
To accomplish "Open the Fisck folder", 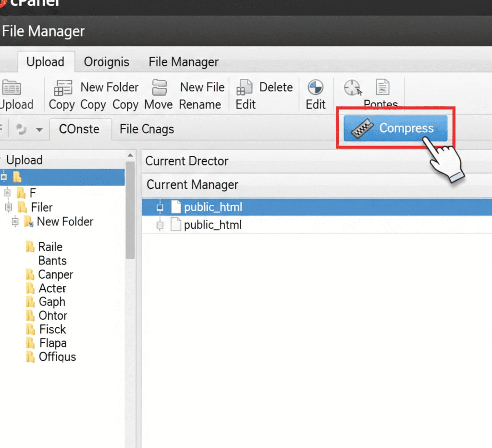I will click(x=53, y=329).
